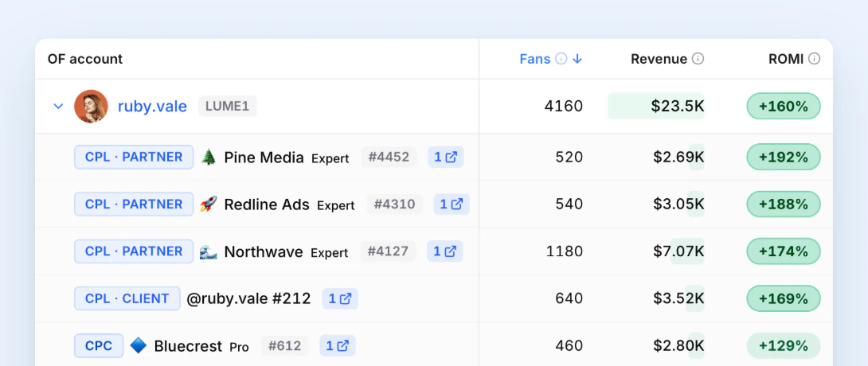
Task: Click the +174% ROMI badge
Action: tap(784, 251)
